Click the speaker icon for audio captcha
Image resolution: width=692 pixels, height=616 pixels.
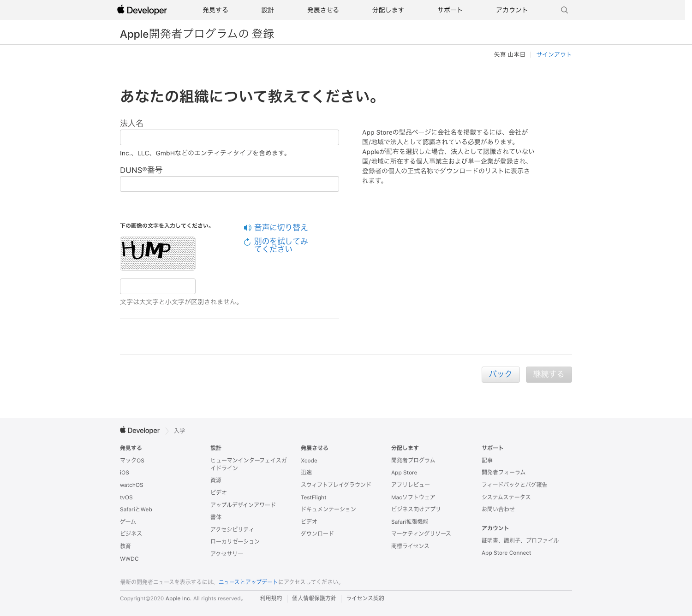248,228
